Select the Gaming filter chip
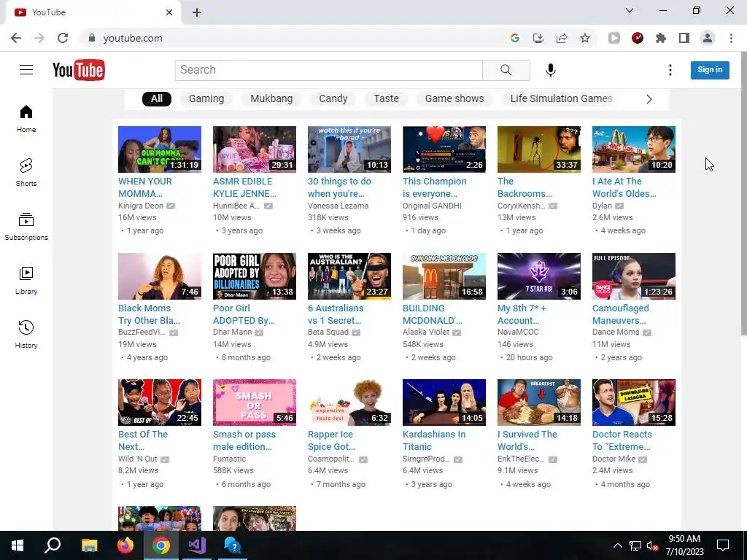Image resolution: width=747 pixels, height=560 pixels. [x=206, y=98]
